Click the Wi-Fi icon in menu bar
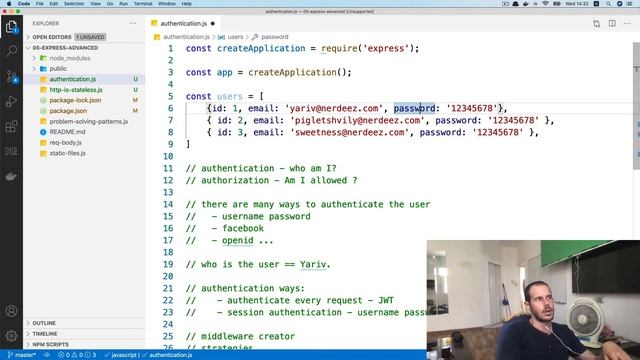640x360 pixels. [x=546, y=4]
